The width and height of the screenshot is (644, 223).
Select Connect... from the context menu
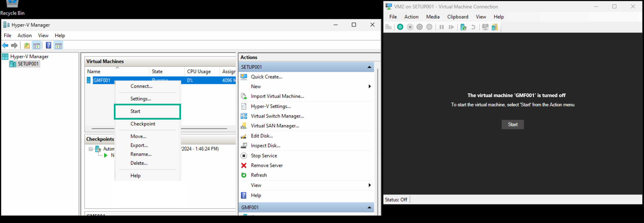(141, 86)
